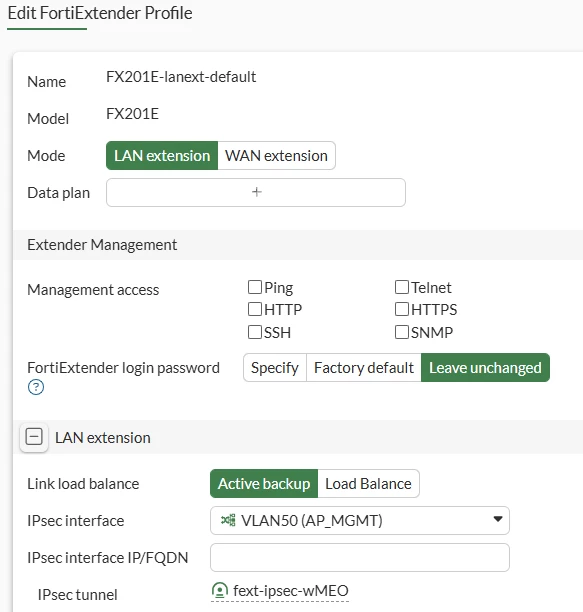Choose Factory default login password
Viewport: 583px width, 612px height.
click(x=364, y=368)
